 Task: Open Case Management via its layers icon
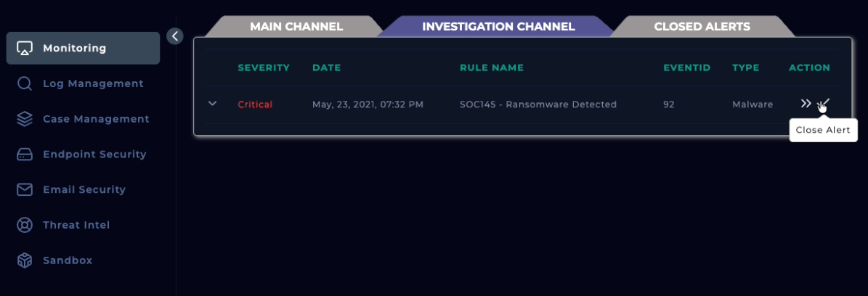pos(25,119)
